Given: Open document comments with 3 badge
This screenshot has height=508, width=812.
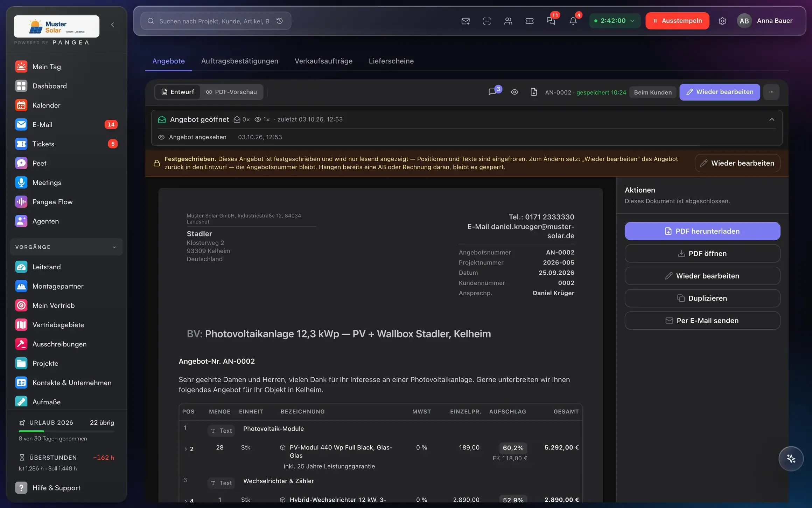Looking at the screenshot, I should [x=492, y=92].
